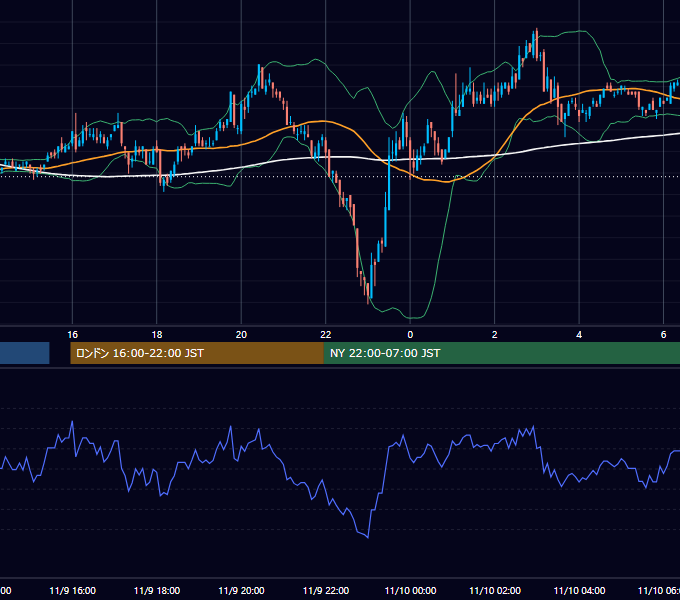Click the blue session bar before London
Screen dimensions: 680x600
[24, 353]
